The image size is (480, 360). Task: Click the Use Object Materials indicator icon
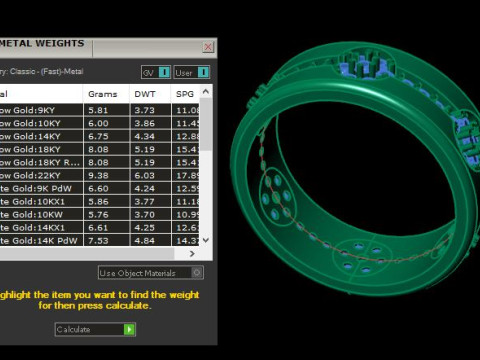pos(197,273)
